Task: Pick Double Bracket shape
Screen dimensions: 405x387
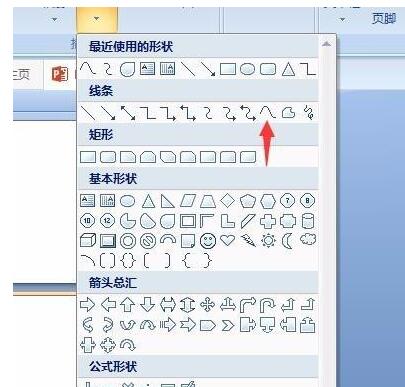Action: 108,261
